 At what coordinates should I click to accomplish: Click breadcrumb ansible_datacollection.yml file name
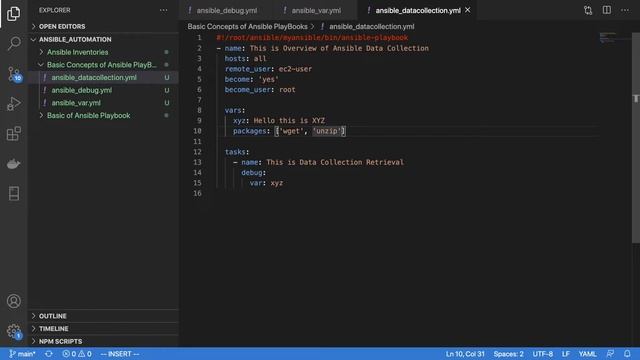371,27
